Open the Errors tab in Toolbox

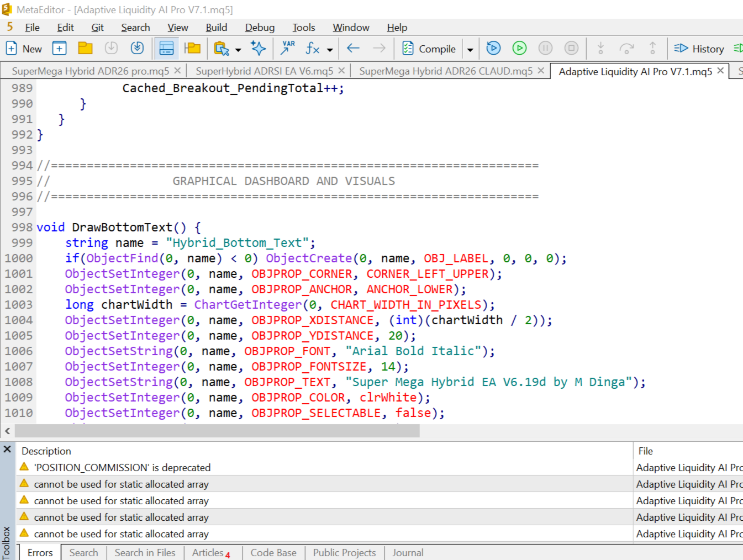(40, 553)
